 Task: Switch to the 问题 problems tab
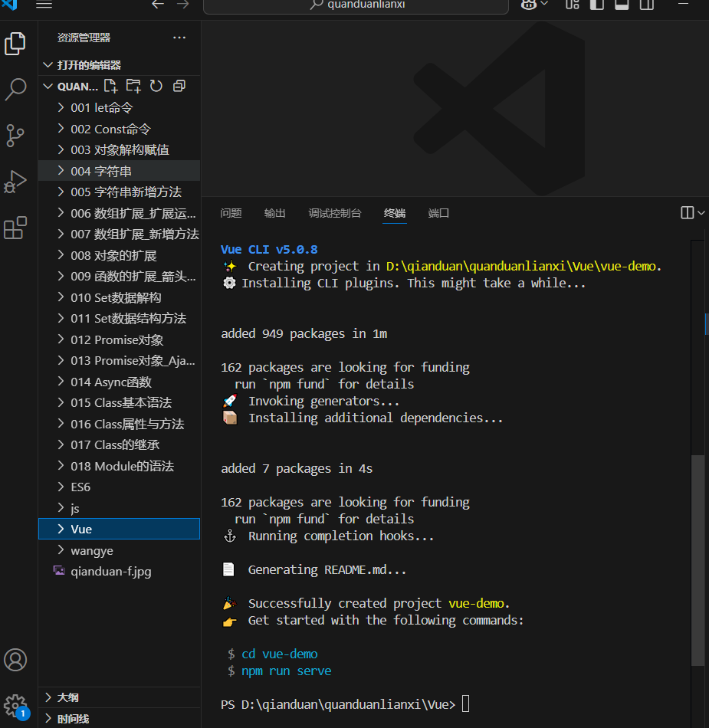coord(231,213)
